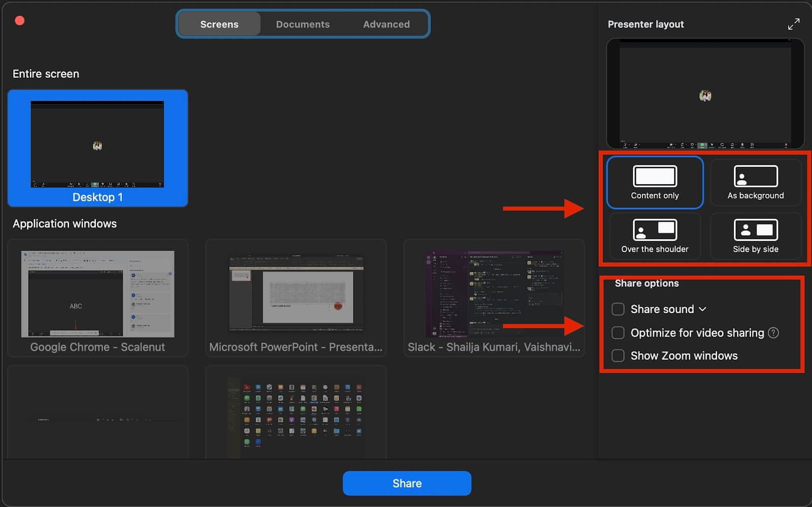812x507 pixels.
Task: Open help for Optimize for video sharing
Action: [773, 333]
